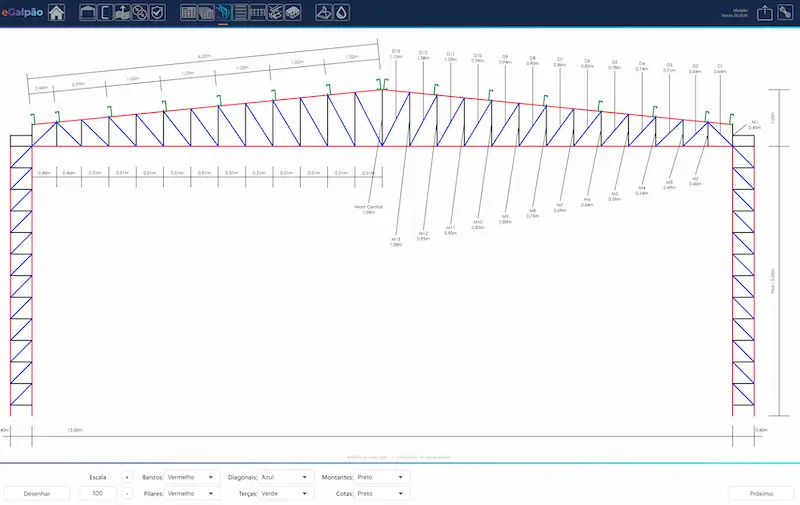This screenshot has height=505, width=800.
Task: Increase scale with the plus button
Action: [x=127, y=478]
